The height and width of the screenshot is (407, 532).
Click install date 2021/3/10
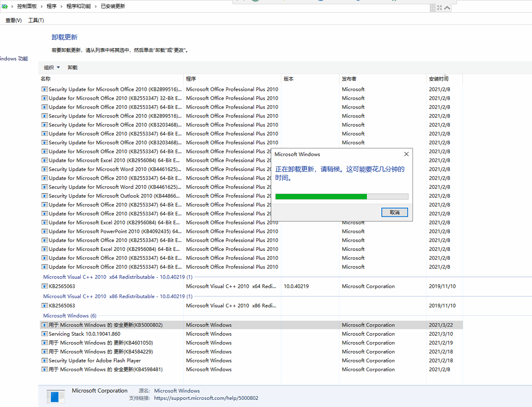coord(441,334)
